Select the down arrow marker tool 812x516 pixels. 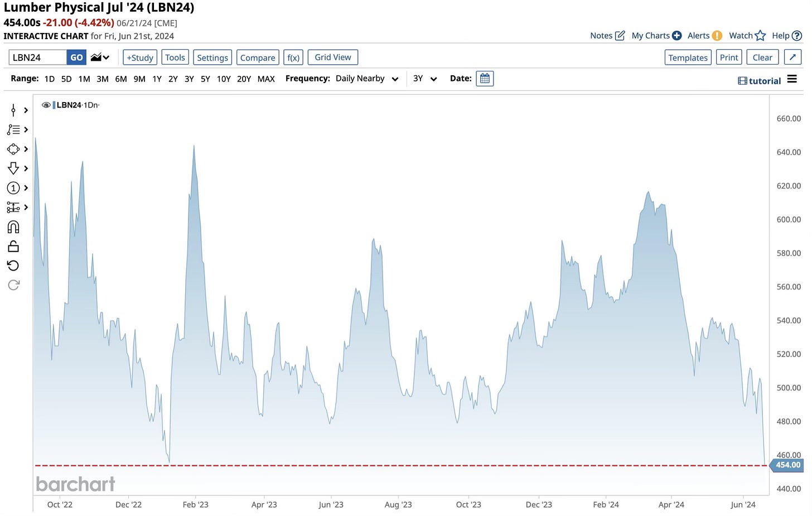13,168
